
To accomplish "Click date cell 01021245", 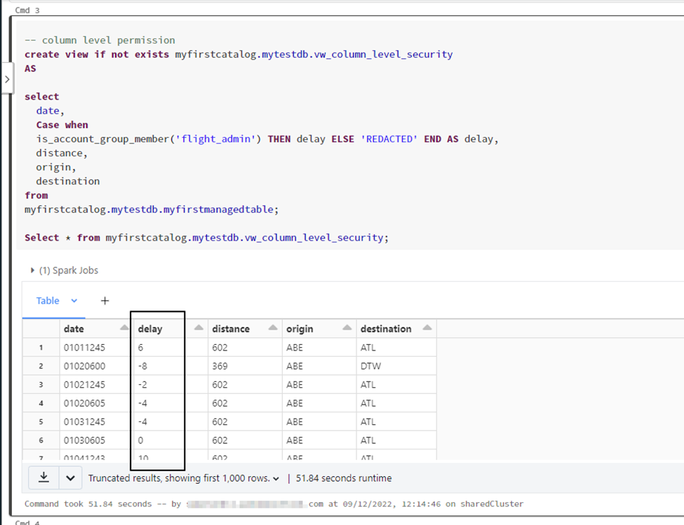I will pyautogui.click(x=96, y=385).
